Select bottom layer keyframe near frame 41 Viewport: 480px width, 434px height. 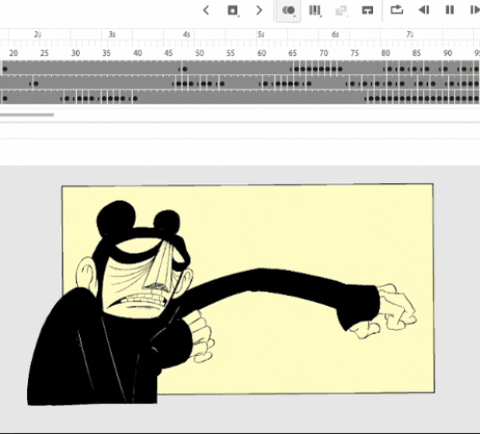click(x=135, y=99)
